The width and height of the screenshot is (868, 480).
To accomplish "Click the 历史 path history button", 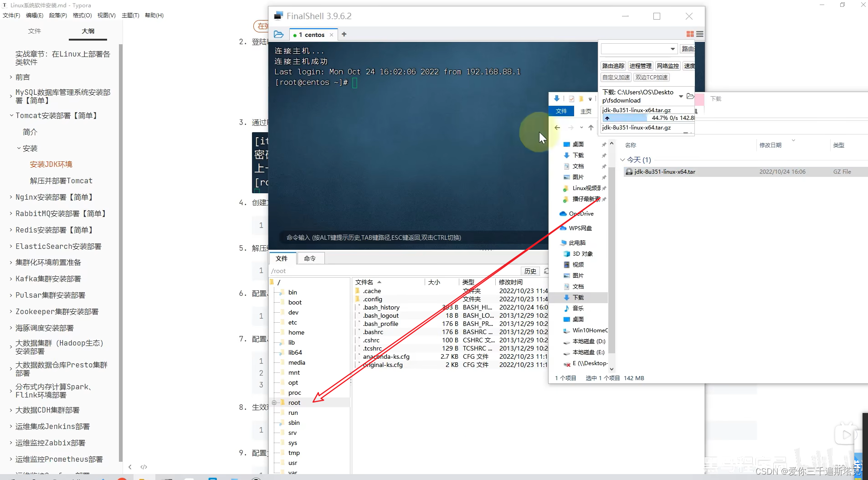I will 530,271.
